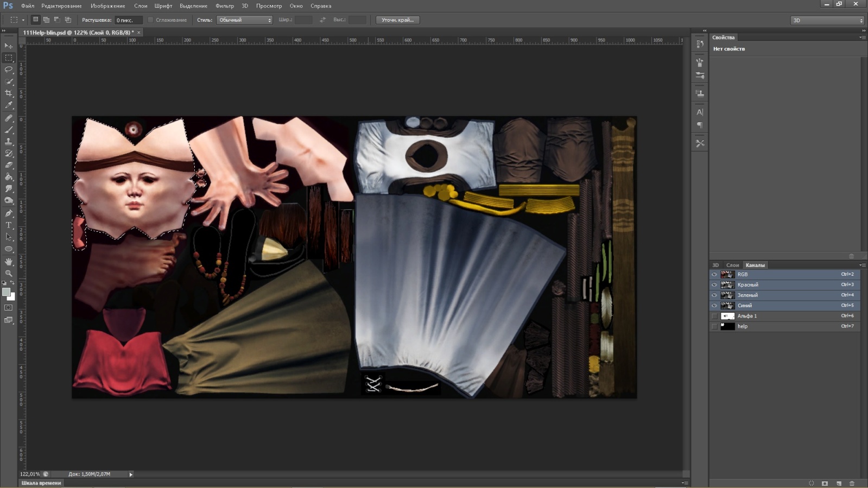This screenshot has height=488, width=868.
Task: Show the Альфа 1 channel visibility
Action: point(714,316)
